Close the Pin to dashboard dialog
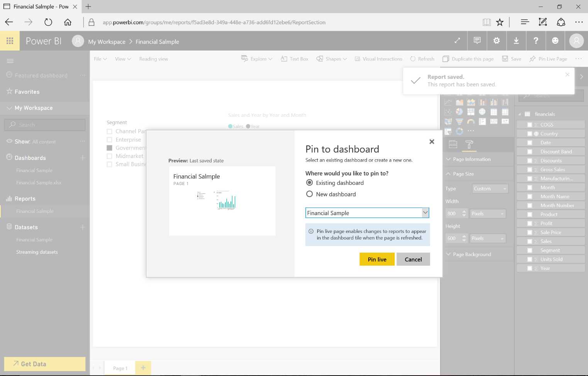This screenshot has height=376, width=588. pyautogui.click(x=432, y=142)
